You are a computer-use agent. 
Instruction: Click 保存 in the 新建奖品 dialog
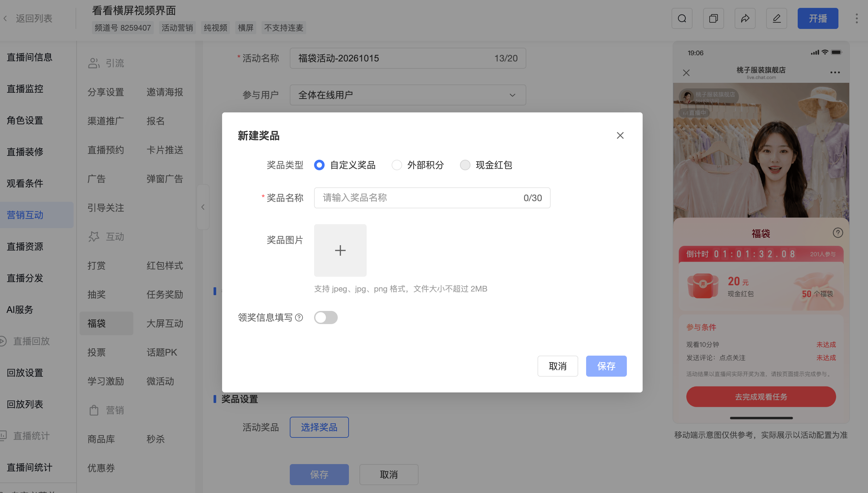pos(606,366)
